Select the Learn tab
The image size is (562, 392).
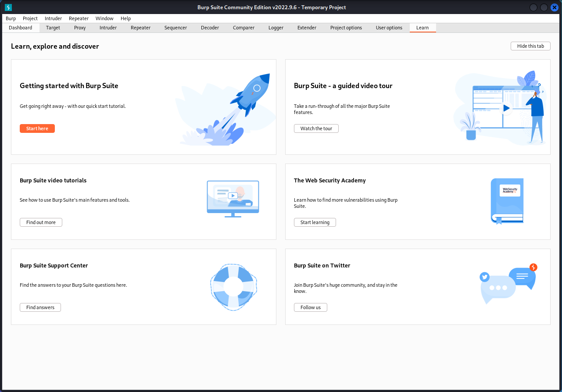coord(422,28)
